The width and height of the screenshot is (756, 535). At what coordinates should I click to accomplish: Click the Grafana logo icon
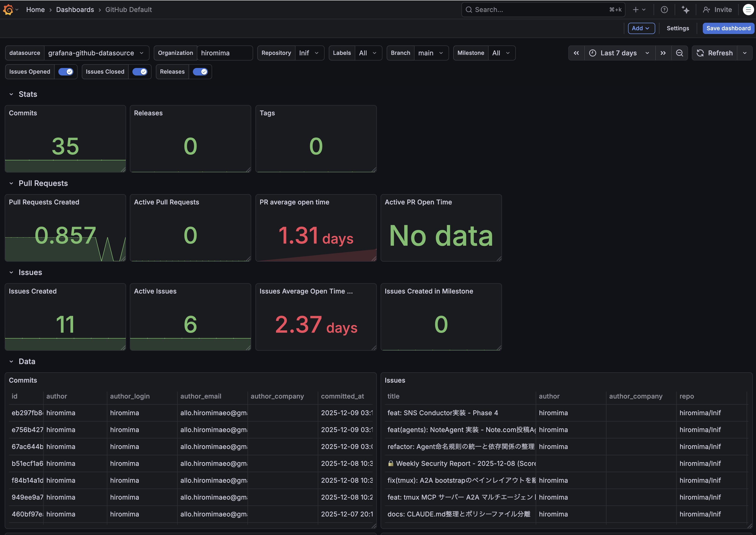(8, 10)
